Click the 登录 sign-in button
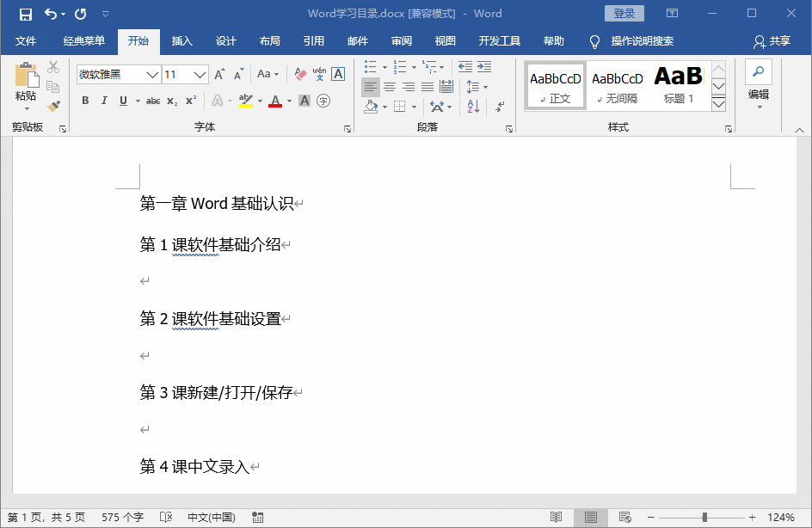The image size is (812, 528). [624, 14]
